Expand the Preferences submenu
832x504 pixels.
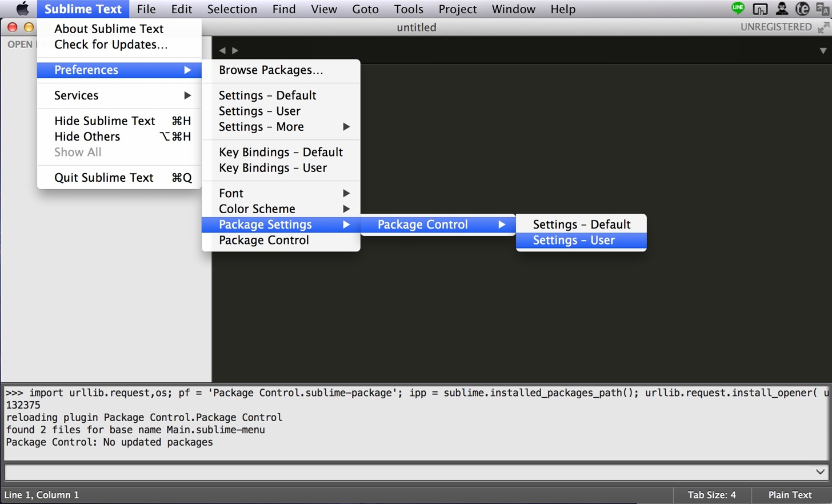click(119, 70)
